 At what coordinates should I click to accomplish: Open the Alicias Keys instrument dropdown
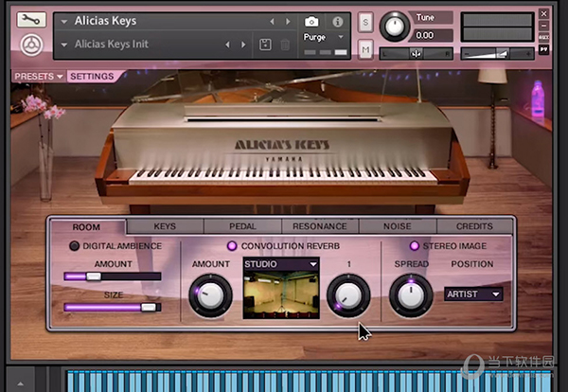click(64, 22)
